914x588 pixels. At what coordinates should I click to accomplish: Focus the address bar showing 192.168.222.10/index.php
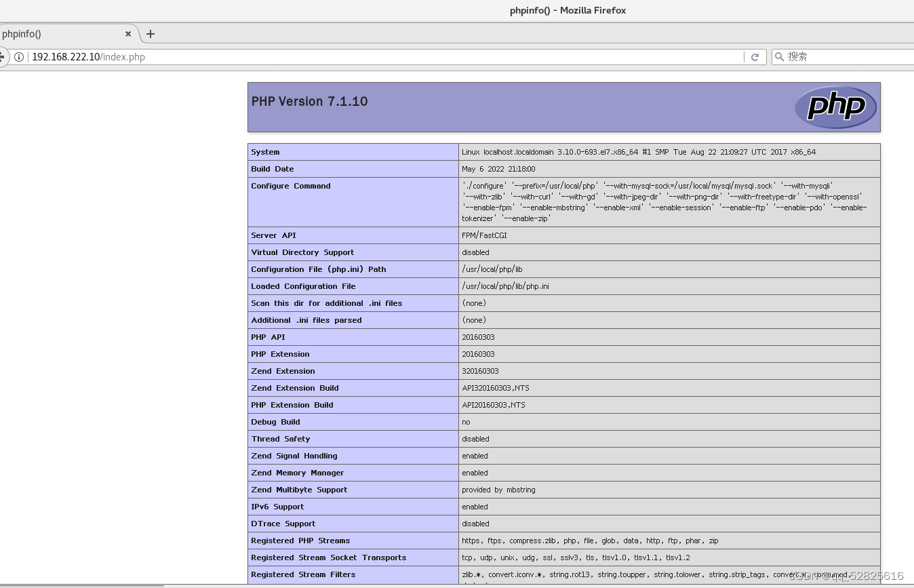[386, 57]
